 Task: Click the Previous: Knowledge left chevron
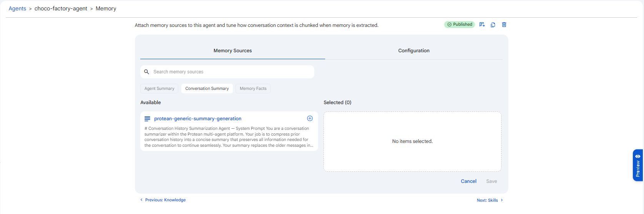click(x=141, y=200)
